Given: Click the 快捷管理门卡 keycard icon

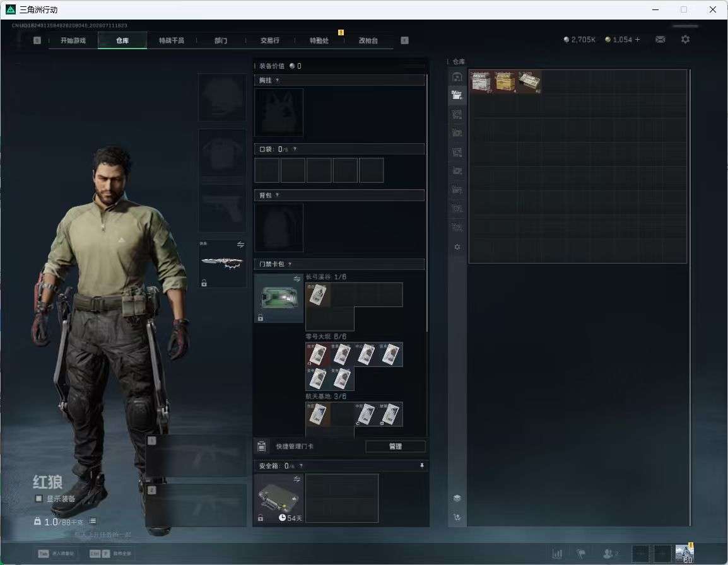Looking at the screenshot, I should coord(261,446).
